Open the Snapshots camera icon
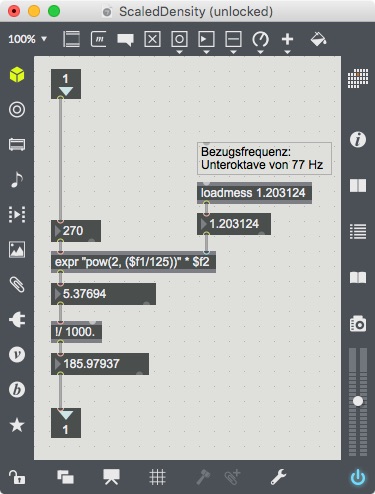Image resolution: width=375 pixels, height=494 pixels. coord(358,323)
